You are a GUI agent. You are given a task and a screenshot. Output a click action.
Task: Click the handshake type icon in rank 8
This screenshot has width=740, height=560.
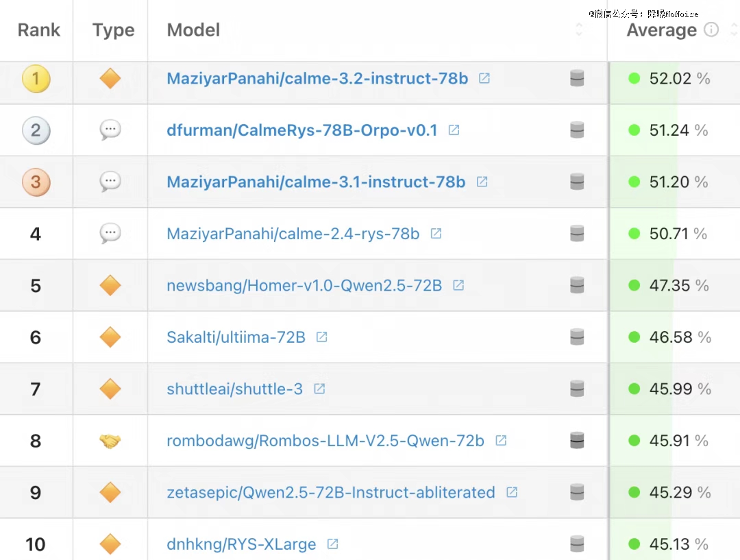pyautogui.click(x=110, y=441)
